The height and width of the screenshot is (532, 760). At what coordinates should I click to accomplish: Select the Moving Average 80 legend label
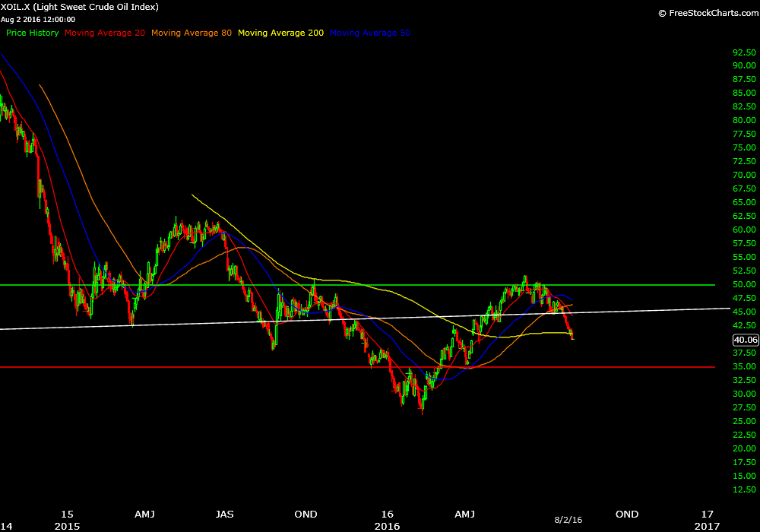192,33
